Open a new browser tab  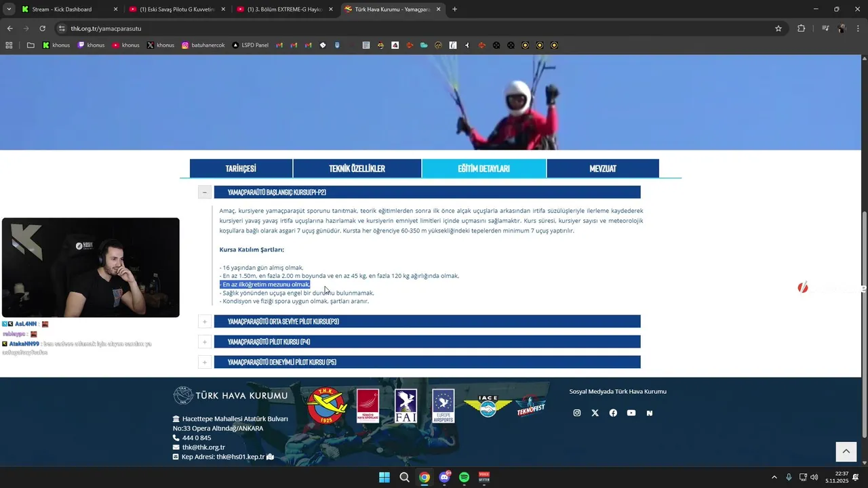(454, 9)
